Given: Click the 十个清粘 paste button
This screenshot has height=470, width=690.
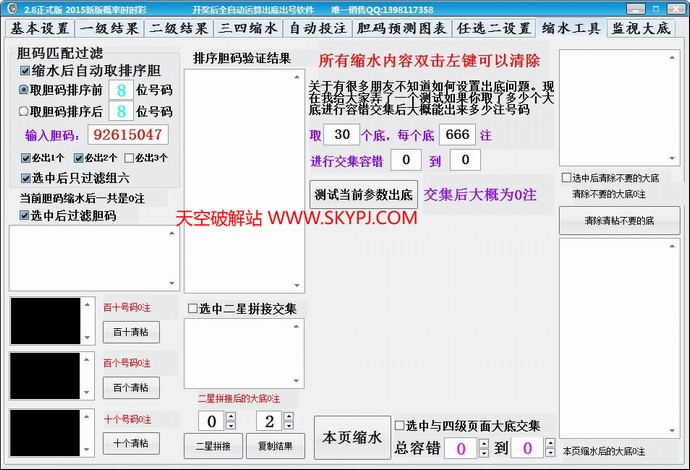Looking at the screenshot, I should (x=130, y=443).
